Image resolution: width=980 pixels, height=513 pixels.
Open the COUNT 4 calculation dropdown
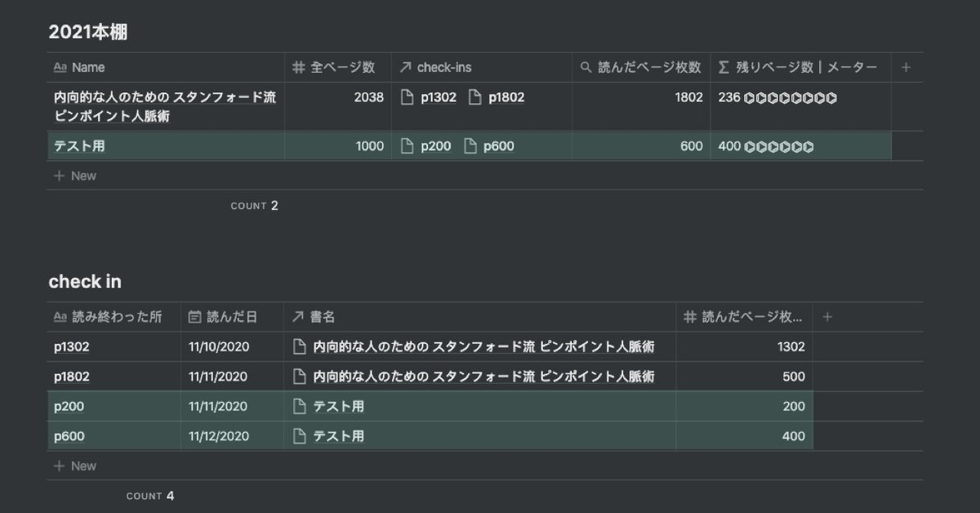[152, 495]
